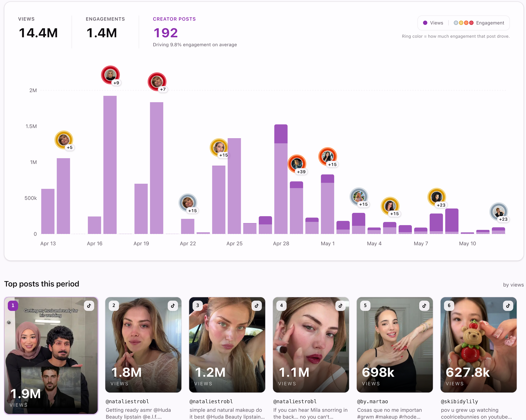Click the creator avatar with +39 badge
Image resolution: width=526 pixels, height=420 pixels.
(x=297, y=164)
